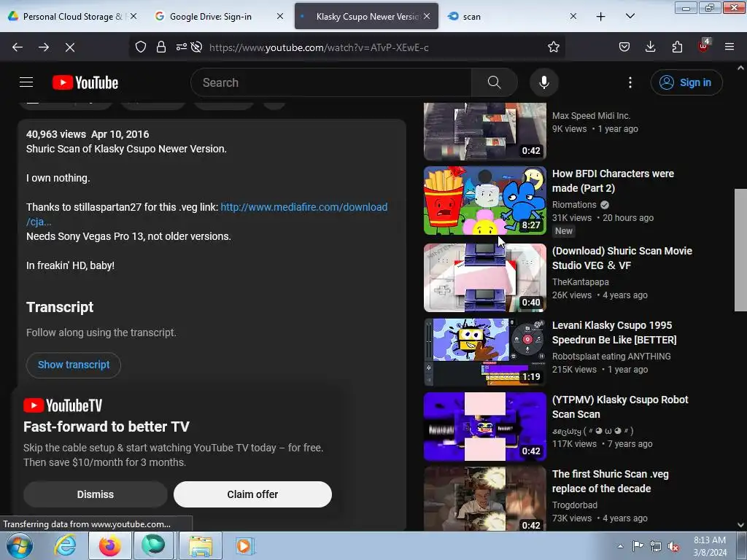
Task: Open the taskbar clock showing 8:13 AM
Action: [x=709, y=546]
